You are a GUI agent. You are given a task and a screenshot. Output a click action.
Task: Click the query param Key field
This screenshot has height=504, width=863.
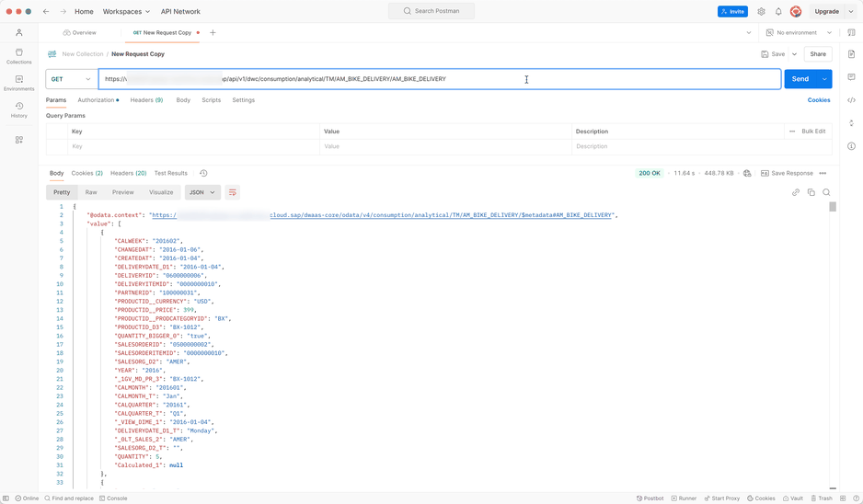(x=193, y=146)
